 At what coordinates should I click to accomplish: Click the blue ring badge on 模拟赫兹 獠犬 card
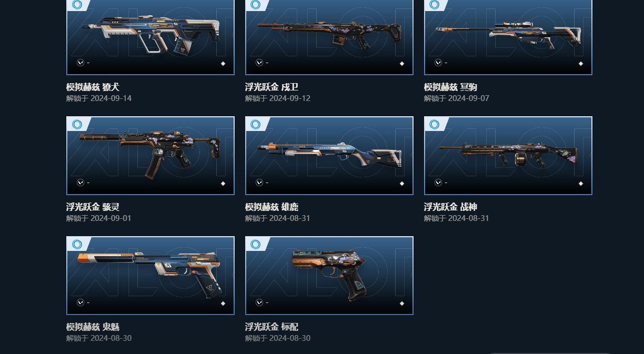pos(77,5)
